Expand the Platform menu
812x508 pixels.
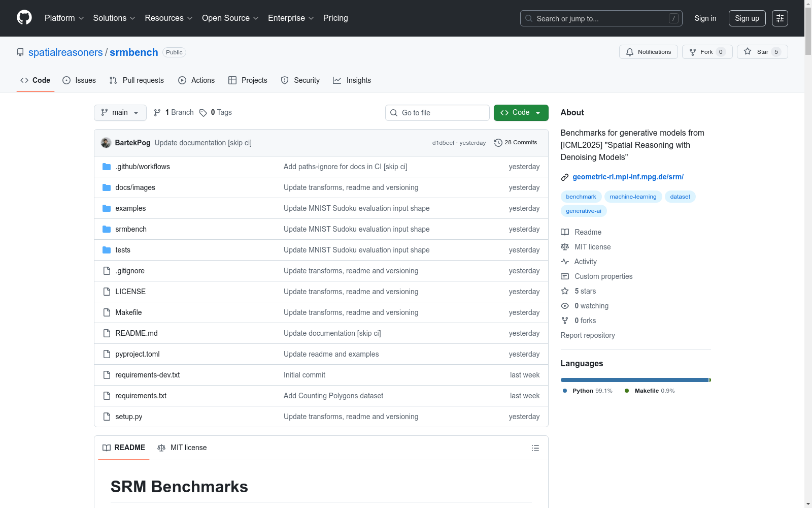coord(64,18)
